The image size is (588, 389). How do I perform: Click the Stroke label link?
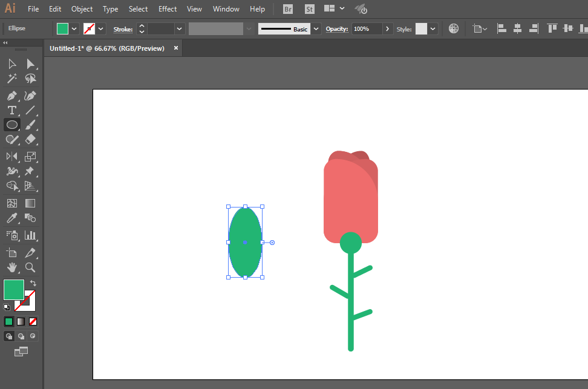[x=123, y=29]
